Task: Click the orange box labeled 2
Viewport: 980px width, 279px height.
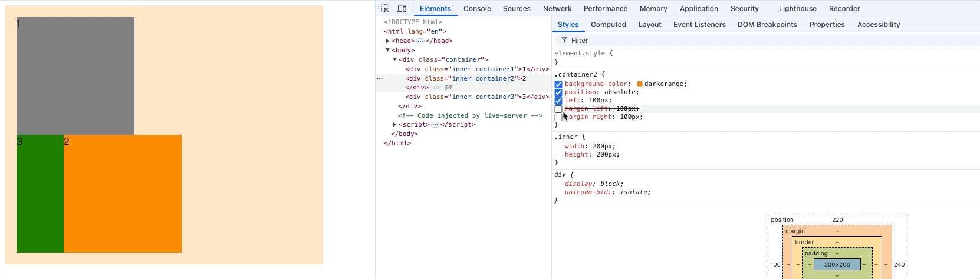Action: coord(123,194)
